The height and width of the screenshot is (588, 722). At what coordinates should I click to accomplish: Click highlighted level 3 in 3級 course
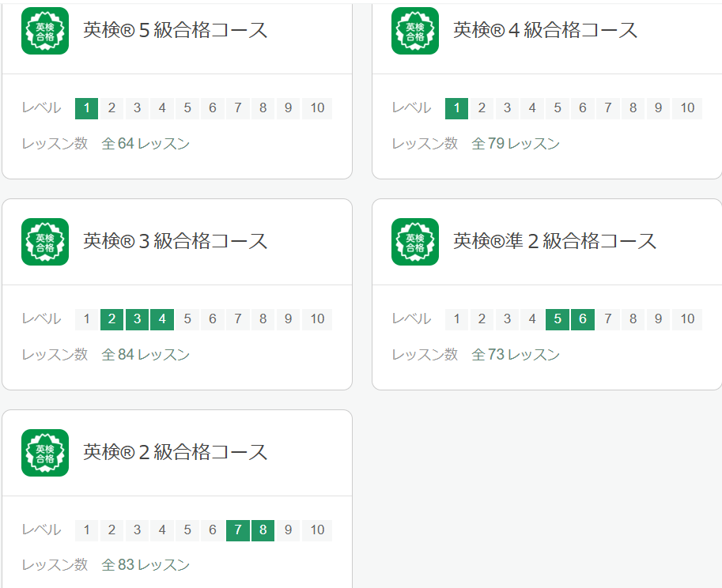[137, 319]
